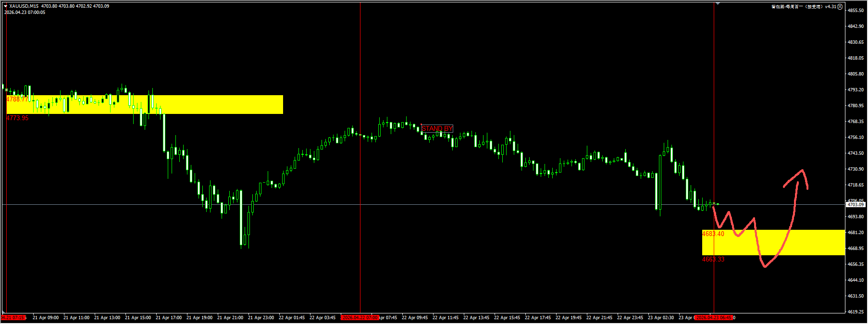Click the 4855.50 price scale label

coord(856,10)
